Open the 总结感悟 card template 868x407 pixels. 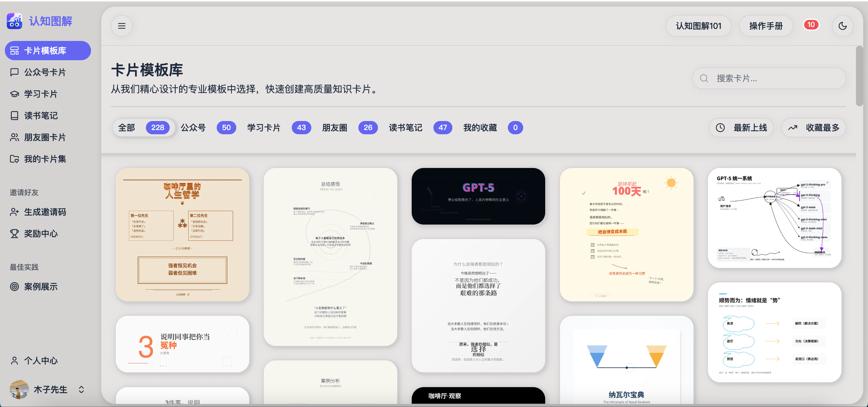click(330, 257)
